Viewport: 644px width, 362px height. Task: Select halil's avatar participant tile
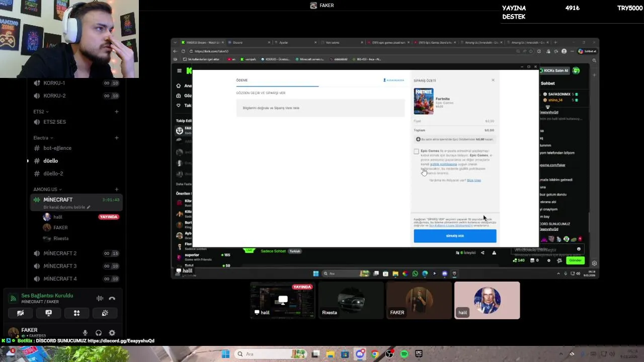[487, 300]
